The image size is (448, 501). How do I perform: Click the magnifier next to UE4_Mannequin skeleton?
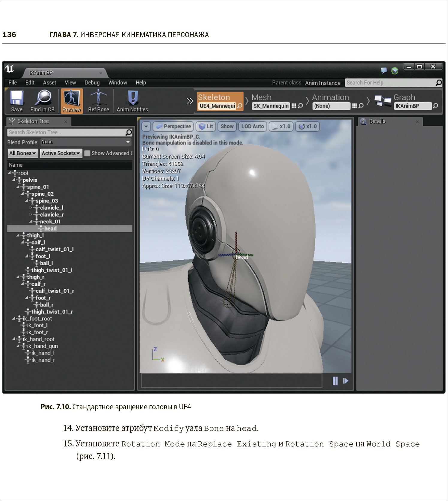click(x=240, y=106)
